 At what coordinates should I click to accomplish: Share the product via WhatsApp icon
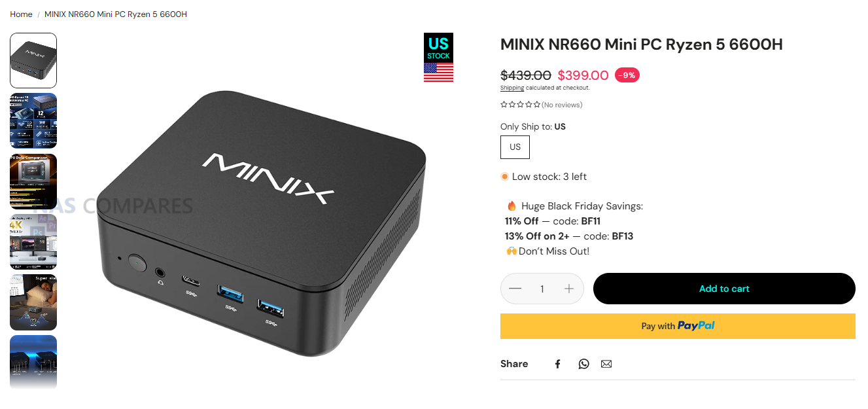[x=583, y=364]
